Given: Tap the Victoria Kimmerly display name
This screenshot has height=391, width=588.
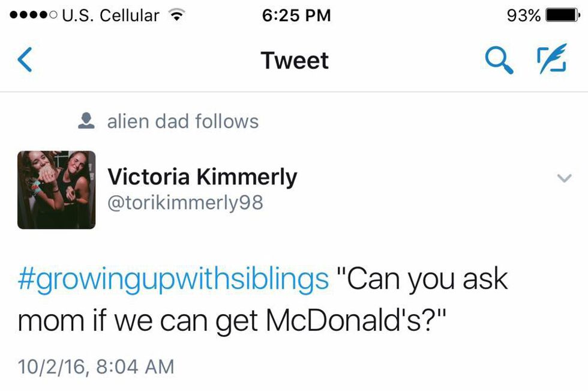Looking at the screenshot, I should [x=202, y=177].
